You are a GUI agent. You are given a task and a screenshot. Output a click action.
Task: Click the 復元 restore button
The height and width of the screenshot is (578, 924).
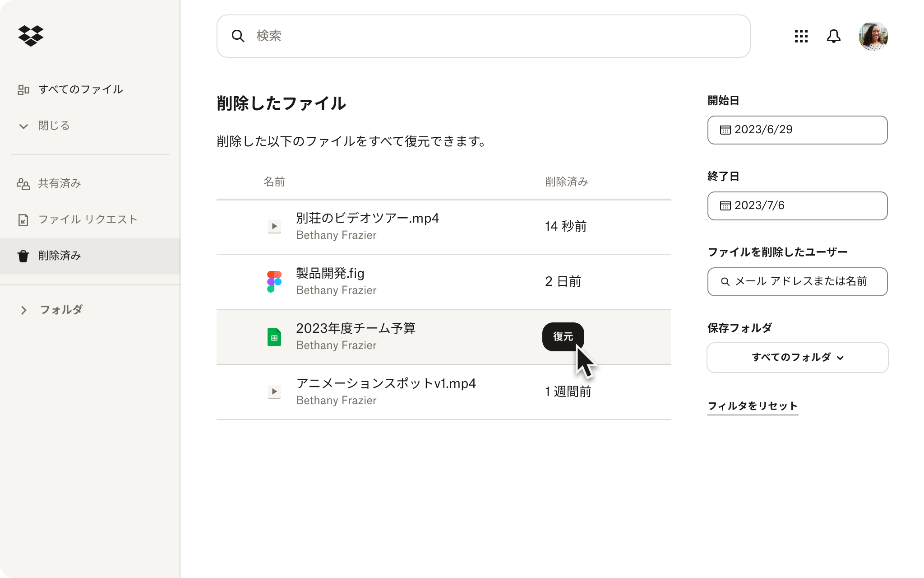pyautogui.click(x=563, y=336)
